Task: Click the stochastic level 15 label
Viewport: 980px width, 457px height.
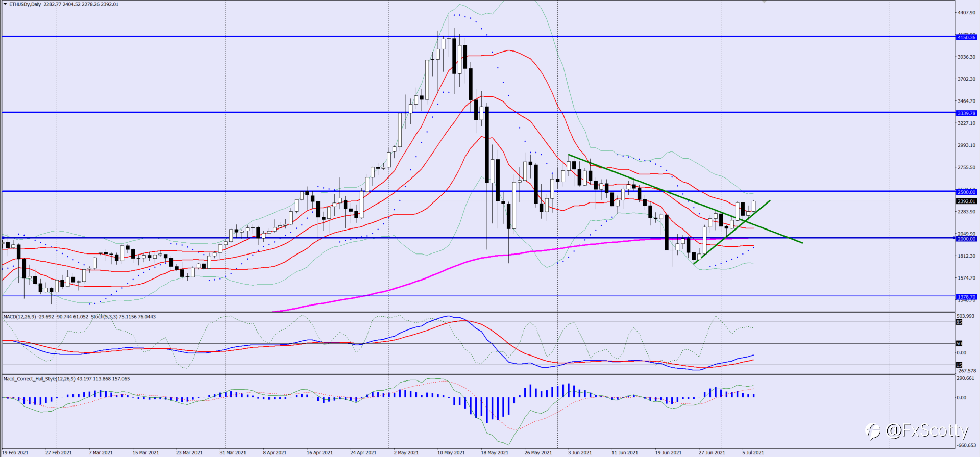Action: (x=959, y=365)
